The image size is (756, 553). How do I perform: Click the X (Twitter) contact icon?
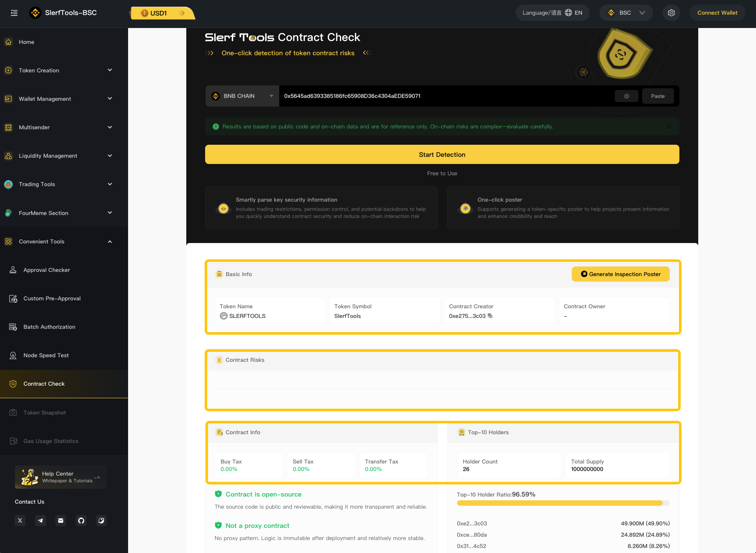20,520
